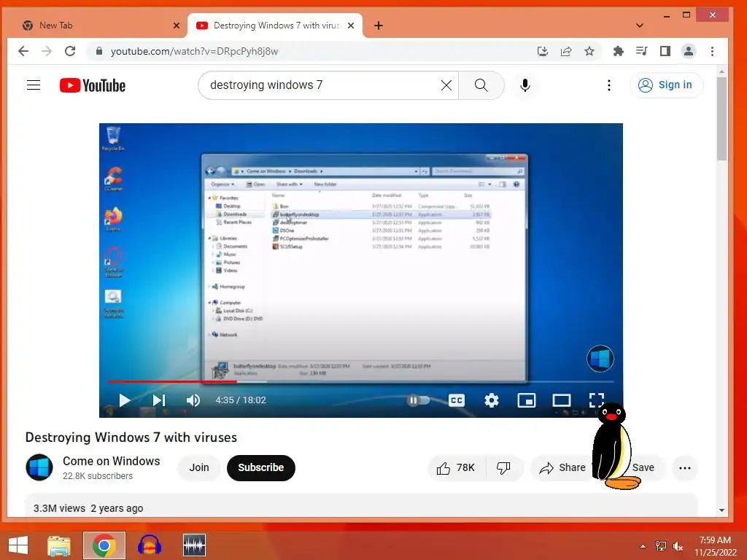Screen dimensions: 747x560
Task: Open the Chrome profile avatar
Action: pyautogui.click(x=689, y=51)
